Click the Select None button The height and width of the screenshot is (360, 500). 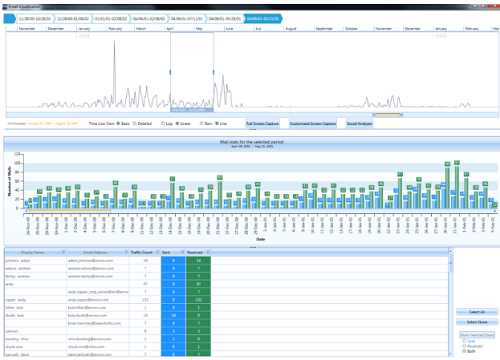(x=477, y=322)
